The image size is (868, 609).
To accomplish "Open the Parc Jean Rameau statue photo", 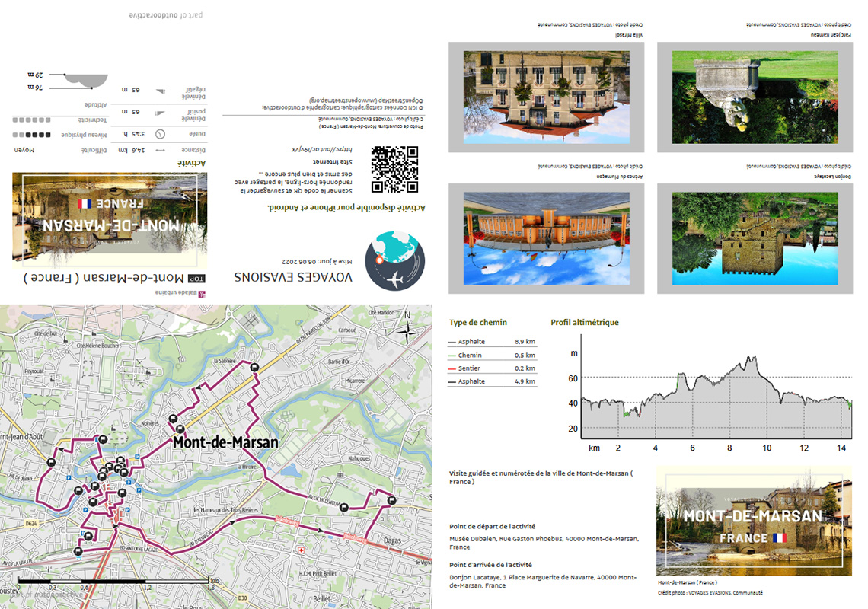I will (x=755, y=97).
